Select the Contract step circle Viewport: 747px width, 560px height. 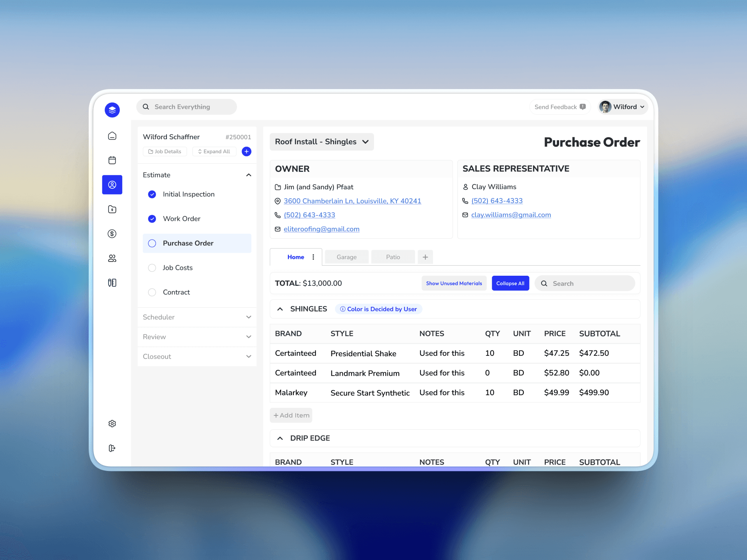[152, 292]
